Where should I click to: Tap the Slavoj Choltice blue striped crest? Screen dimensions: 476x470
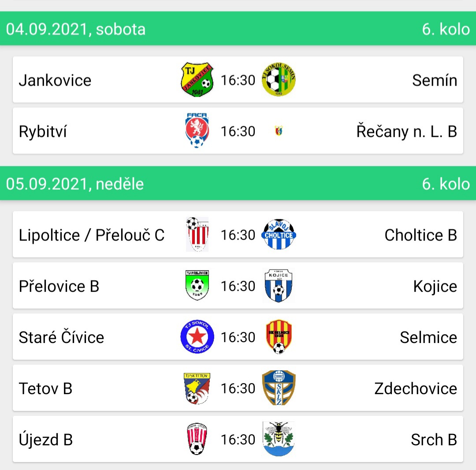point(279,235)
